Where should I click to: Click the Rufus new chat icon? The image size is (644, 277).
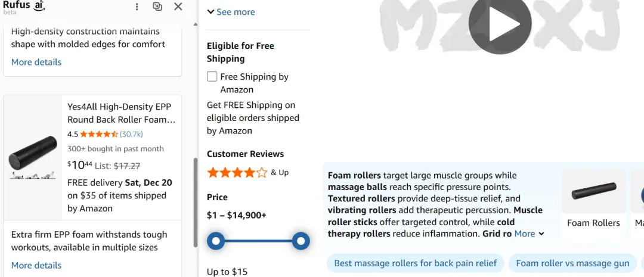[157, 7]
